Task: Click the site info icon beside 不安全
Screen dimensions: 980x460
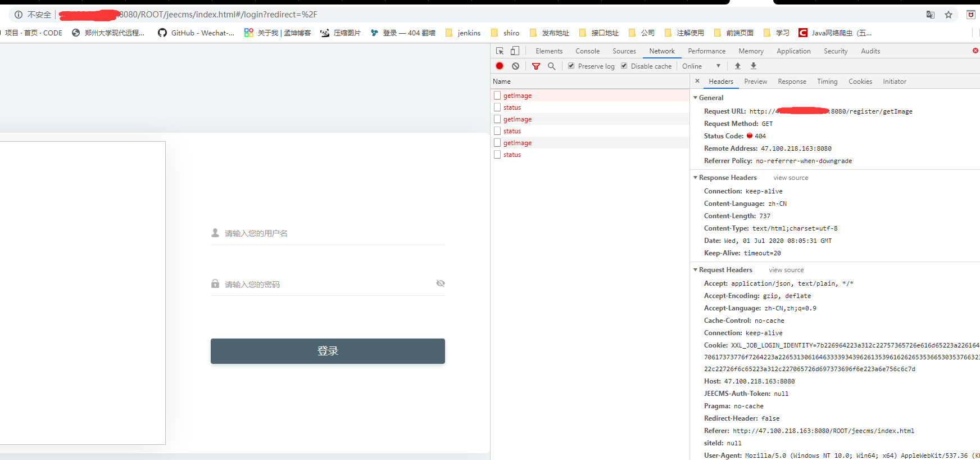Action: (x=19, y=15)
